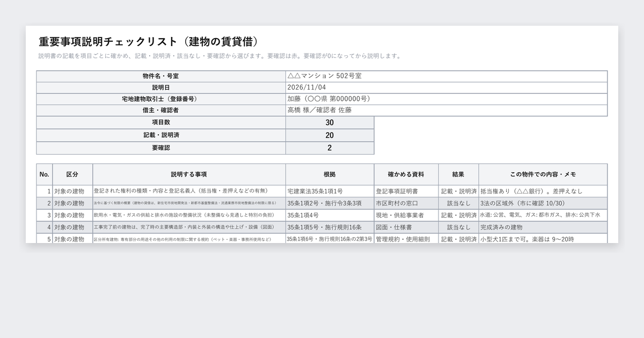Image resolution: width=644 pixels, height=338 pixels.
Task: Click the item 飲用水・電気・ガスの供給と排水
Action: coord(189,215)
